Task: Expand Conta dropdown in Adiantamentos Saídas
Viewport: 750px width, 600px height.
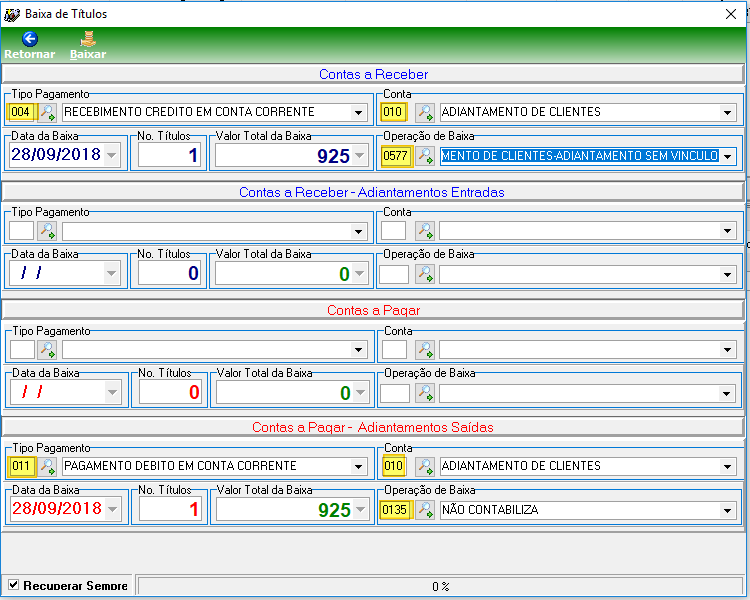Action: (727, 467)
